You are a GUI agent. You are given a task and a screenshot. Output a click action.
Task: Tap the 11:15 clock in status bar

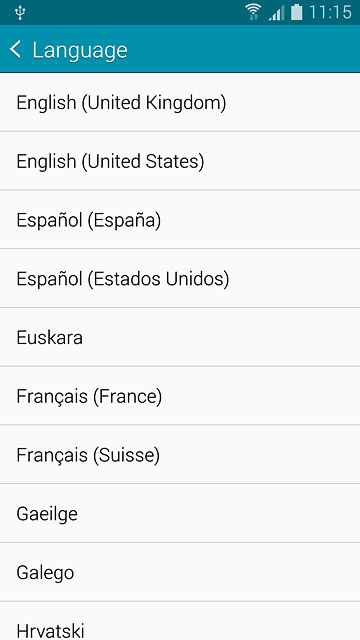[330, 12]
